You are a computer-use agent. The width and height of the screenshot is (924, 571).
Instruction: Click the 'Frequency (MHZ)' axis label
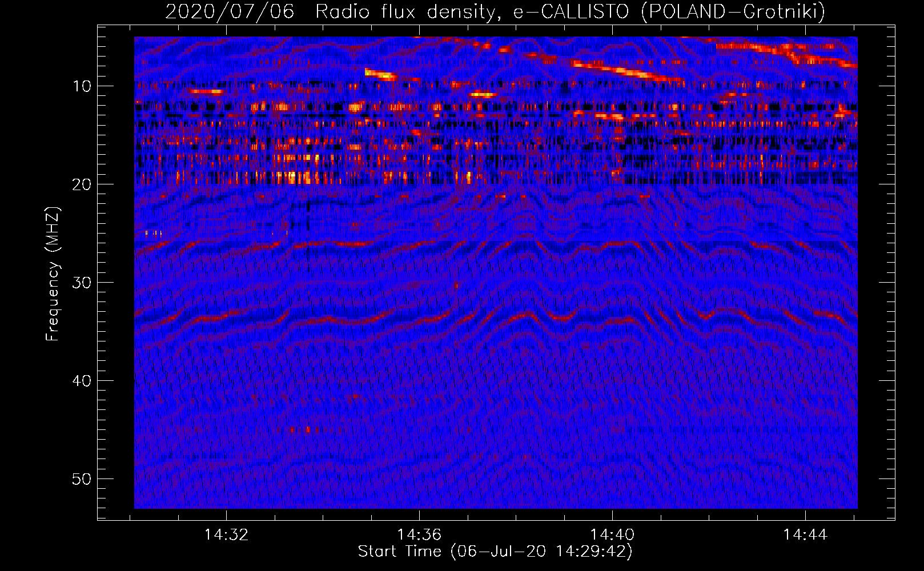53,274
